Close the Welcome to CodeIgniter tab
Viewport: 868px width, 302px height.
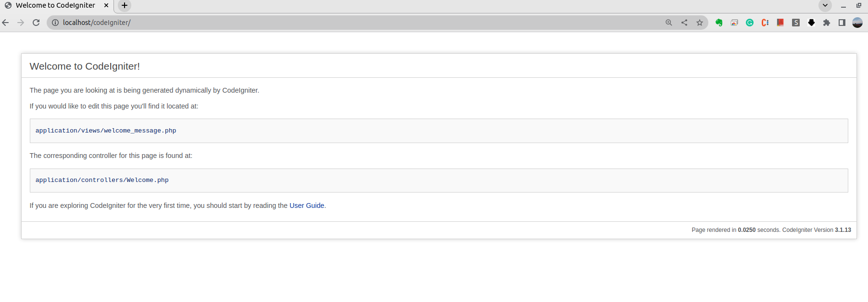[106, 5]
